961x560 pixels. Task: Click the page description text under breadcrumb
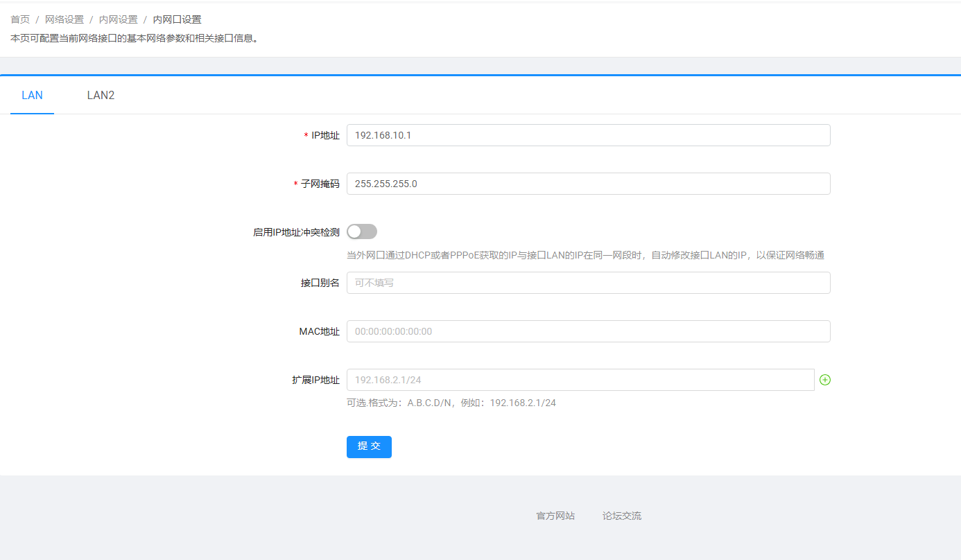click(x=135, y=38)
